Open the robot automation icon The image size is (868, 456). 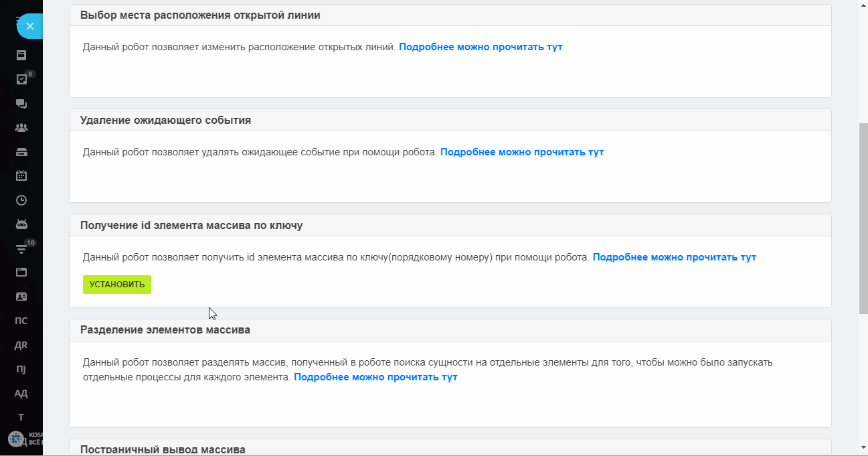[21, 224]
